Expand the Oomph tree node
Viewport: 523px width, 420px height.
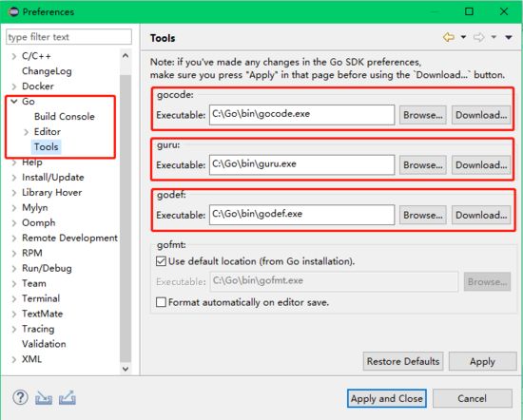[x=14, y=223]
